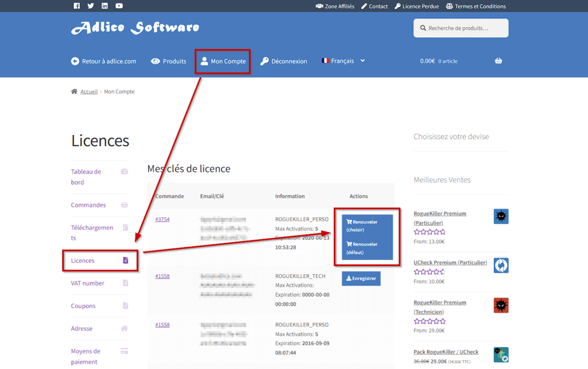
Task: Click the RogueKiller Premium Technicien red icon
Action: tap(501, 305)
